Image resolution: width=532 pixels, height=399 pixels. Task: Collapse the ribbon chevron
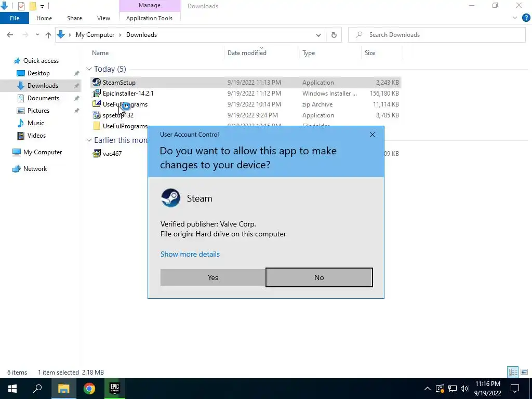tap(515, 18)
